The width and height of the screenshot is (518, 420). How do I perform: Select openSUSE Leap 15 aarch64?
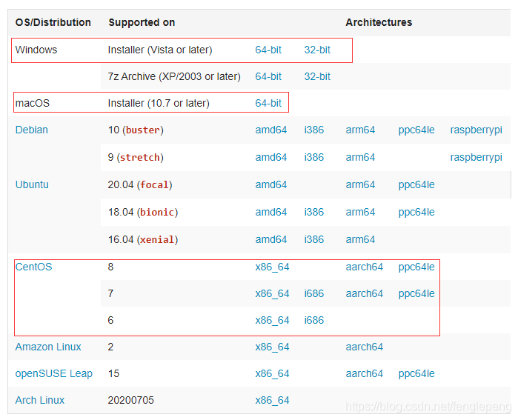364,374
